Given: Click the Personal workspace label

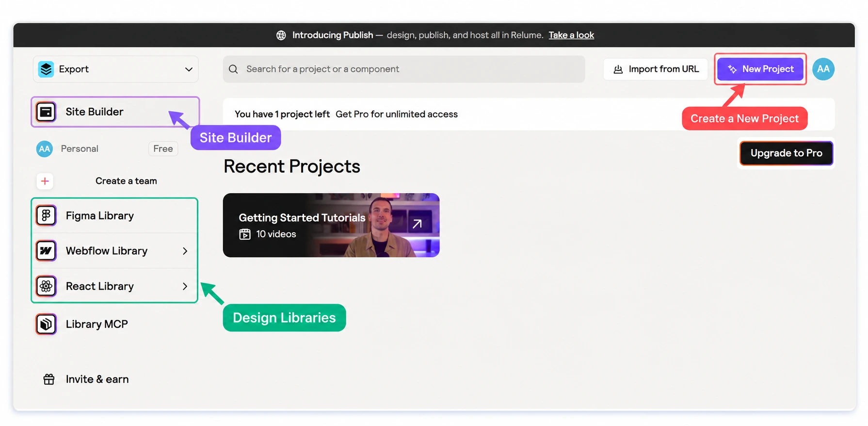Looking at the screenshot, I should (x=80, y=149).
